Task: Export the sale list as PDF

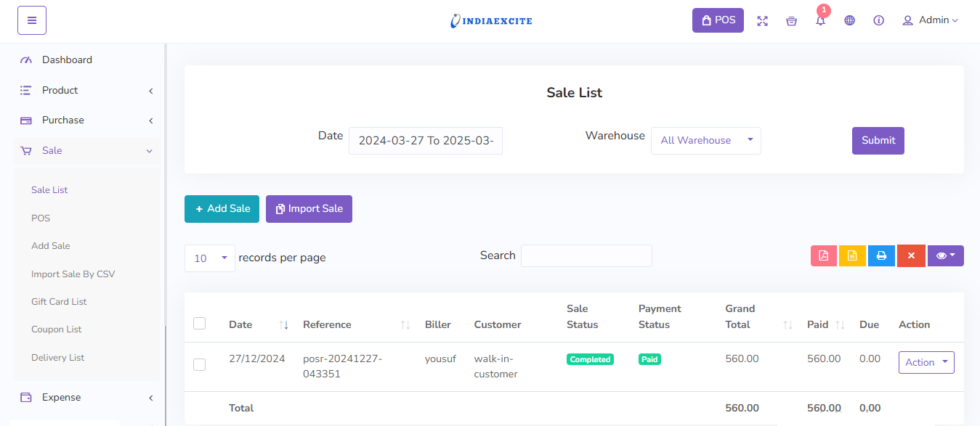Action: tap(824, 255)
